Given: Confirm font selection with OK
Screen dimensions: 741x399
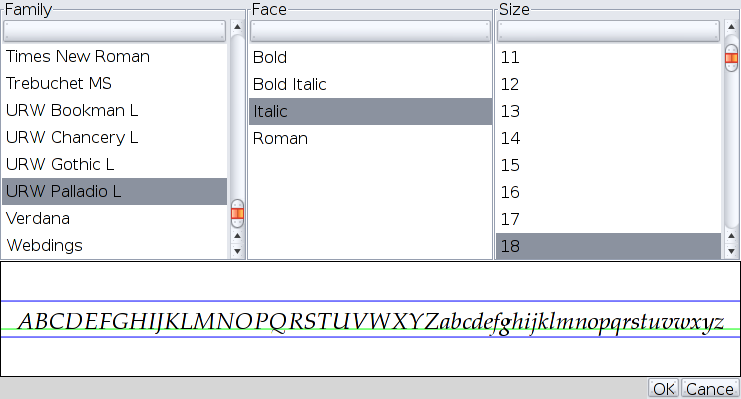Looking at the screenshot, I should pos(663,389).
